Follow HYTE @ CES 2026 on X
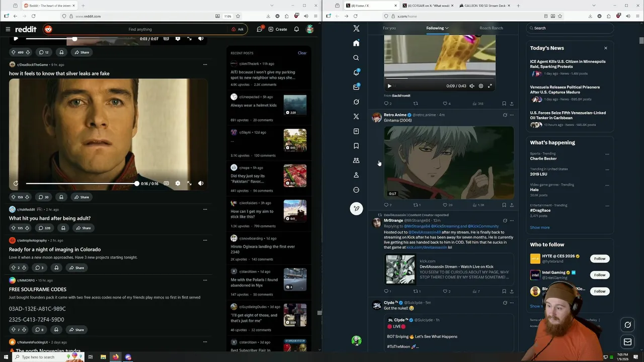This screenshot has height=362, width=644. point(600,259)
